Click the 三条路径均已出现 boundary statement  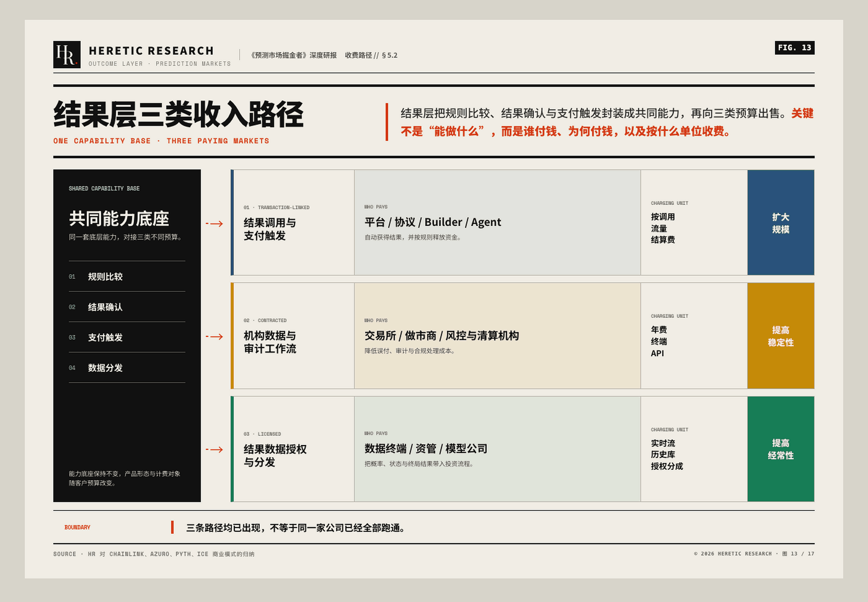296,528
